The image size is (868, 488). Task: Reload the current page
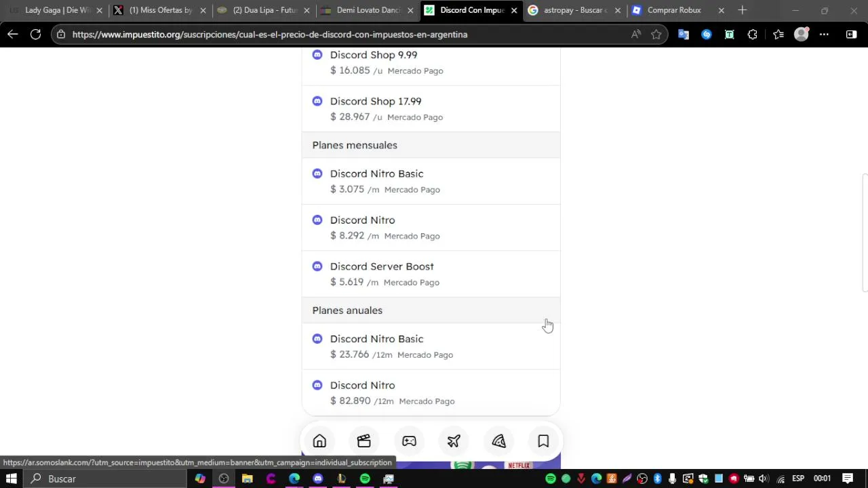35,35
